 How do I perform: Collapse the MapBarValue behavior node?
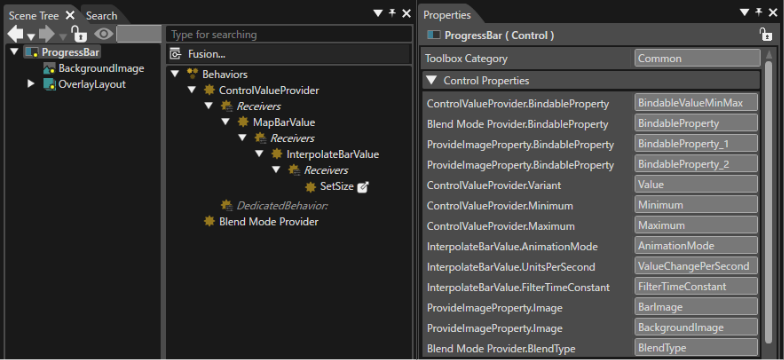click(226, 122)
